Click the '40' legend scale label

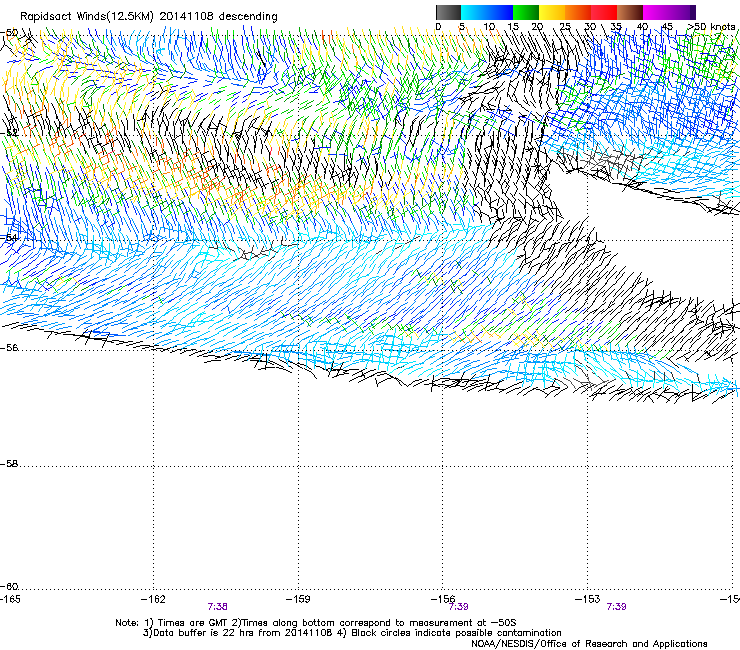coord(642,27)
